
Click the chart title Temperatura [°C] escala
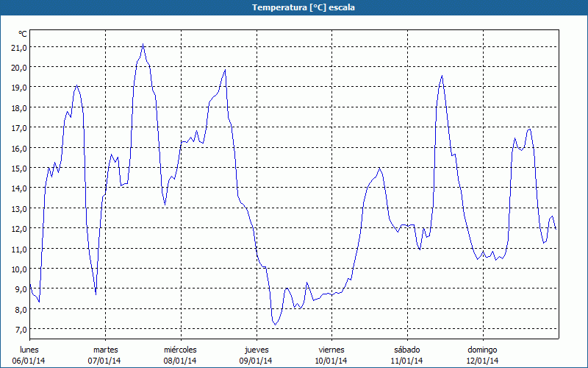(x=294, y=7)
